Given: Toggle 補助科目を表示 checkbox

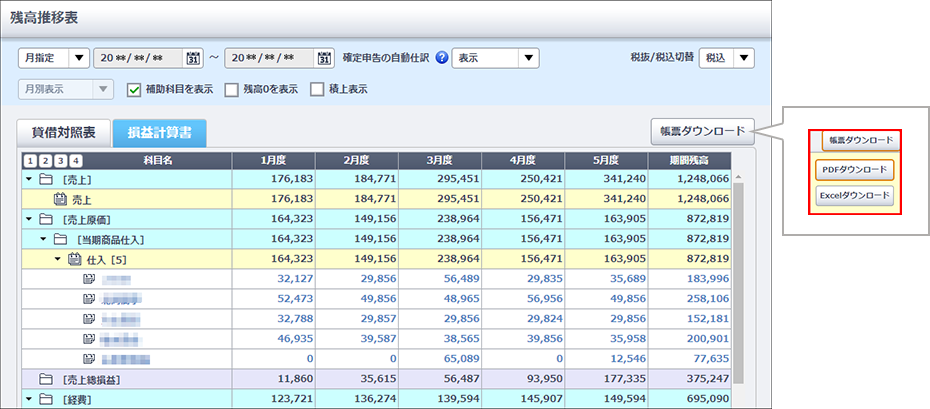Looking at the screenshot, I should tap(134, 90).
